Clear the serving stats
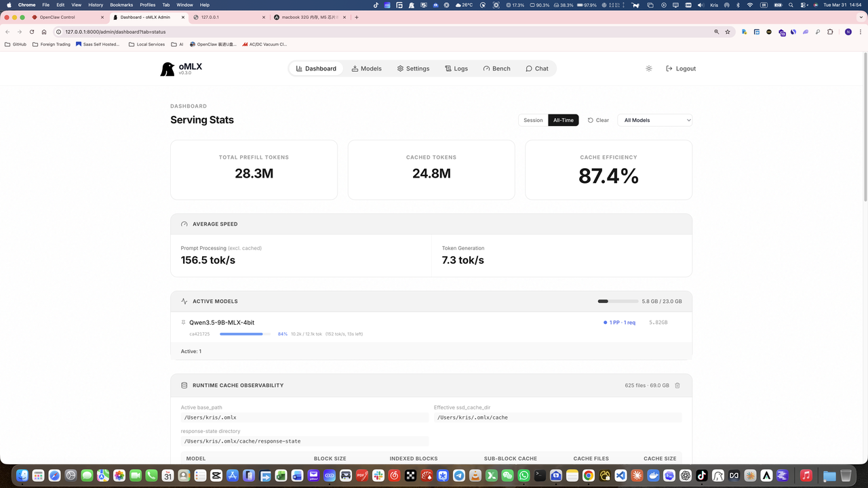Screen dimensions: 868x488 click(x=598, y=120)
